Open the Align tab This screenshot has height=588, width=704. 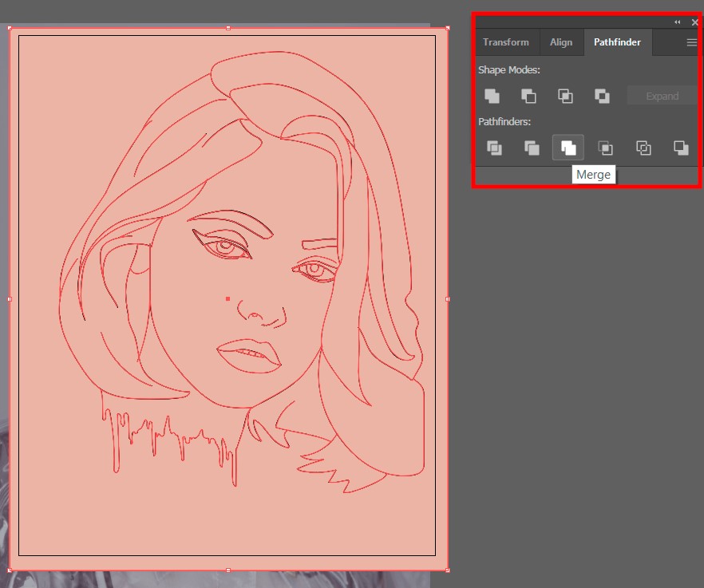click(561, 42)
